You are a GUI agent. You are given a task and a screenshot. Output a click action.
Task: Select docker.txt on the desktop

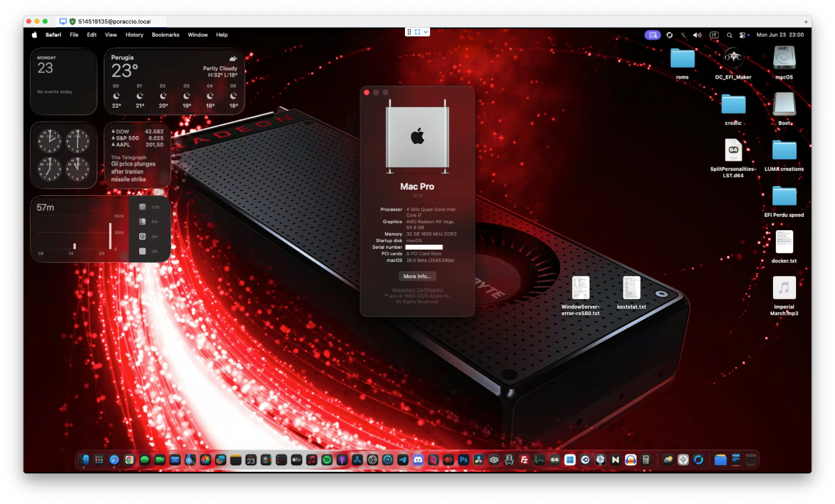pos(784,247)
